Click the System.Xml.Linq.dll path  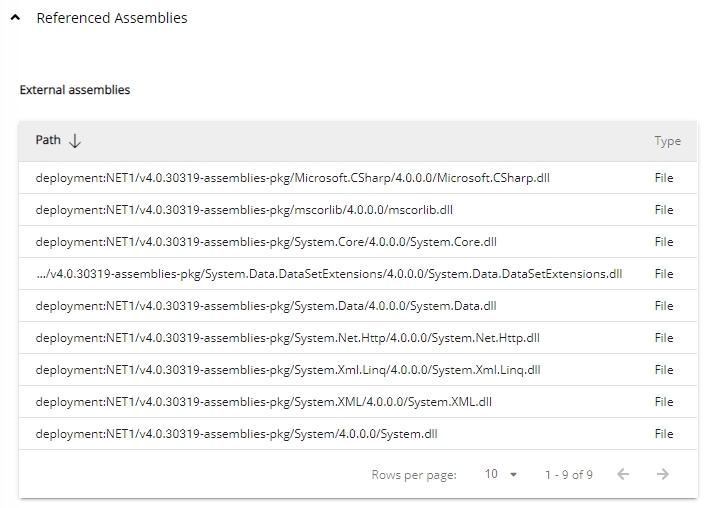pyautogui.click(x=288, y=370)
